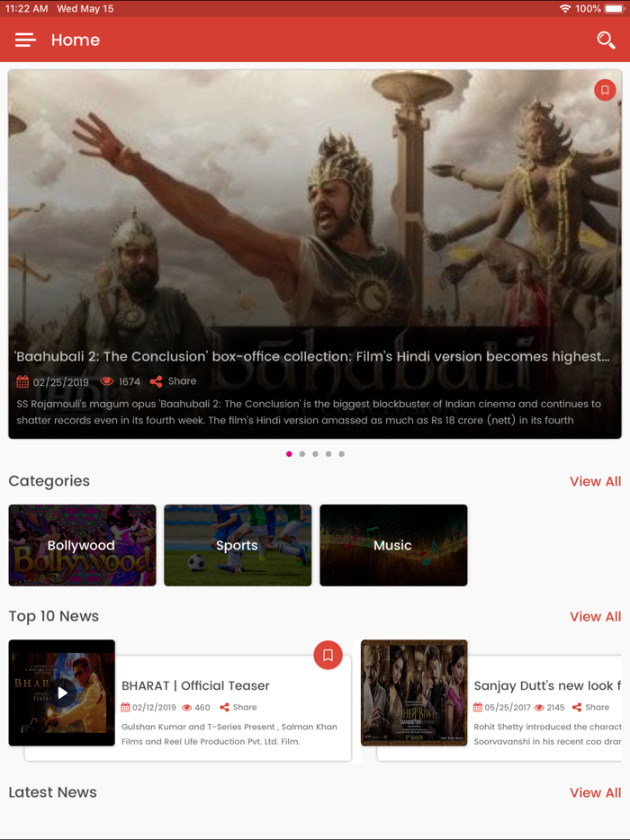Open the hamburger navigation menu

tap(25, 40)
